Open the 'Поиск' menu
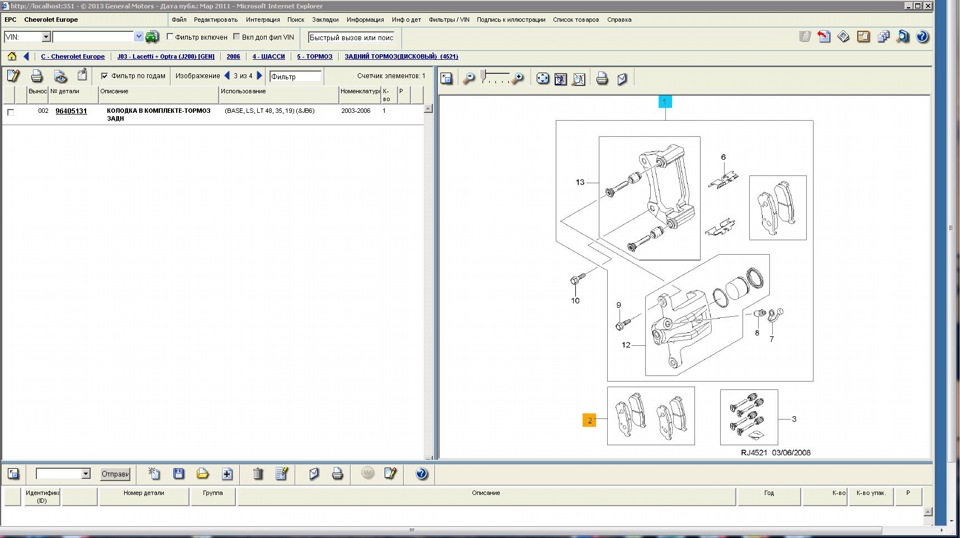The image size is (960, 538). click(296, 20)
